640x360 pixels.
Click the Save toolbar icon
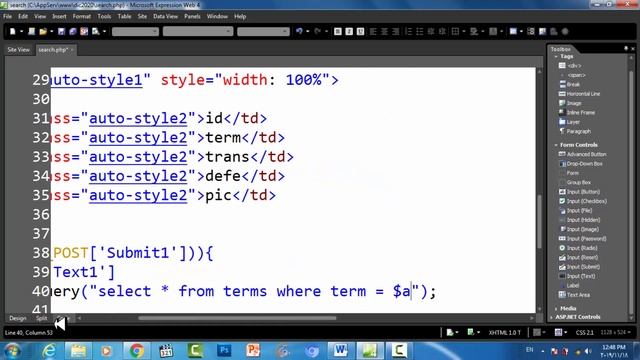click(61, 31)
